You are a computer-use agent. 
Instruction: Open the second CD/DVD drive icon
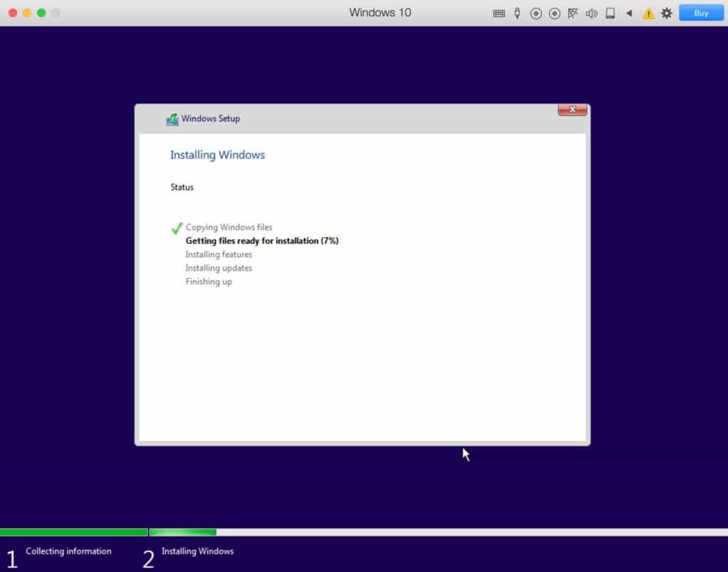tap(555, 14)
